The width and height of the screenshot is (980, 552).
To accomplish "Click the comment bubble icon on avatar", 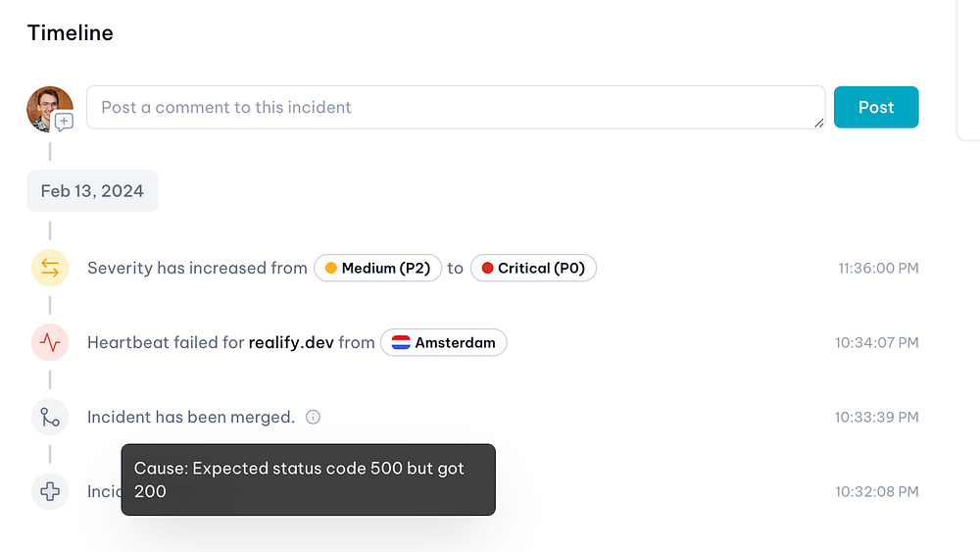I will [x=64, y=123].
